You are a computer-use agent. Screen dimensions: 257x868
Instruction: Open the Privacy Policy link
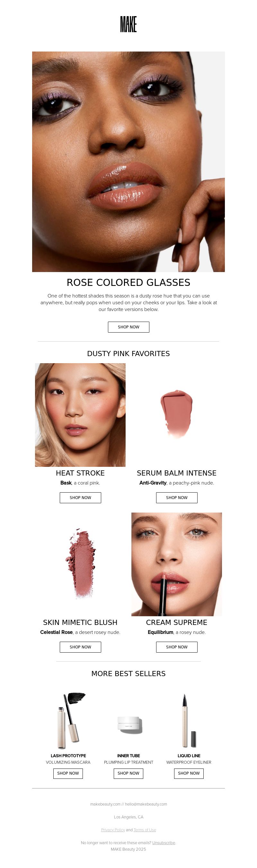(113, 830)
